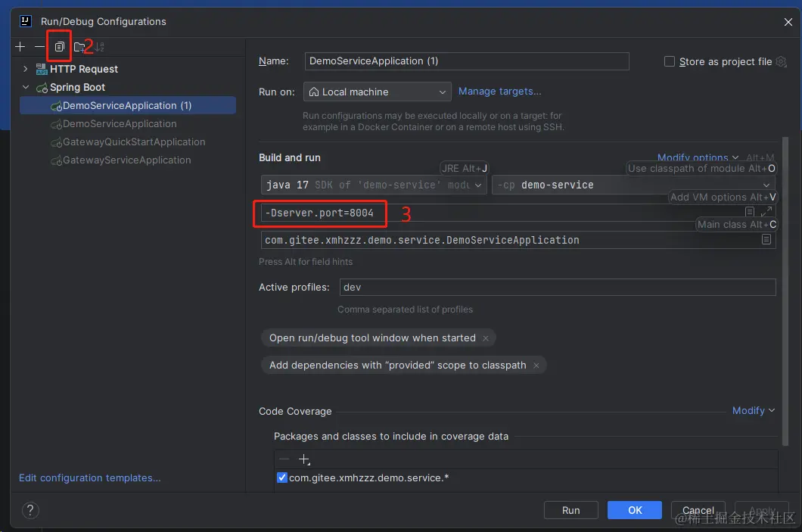Open the -cp demo-service module dropdown
The height and width of the screenshot is (532, 802).
[633, 185]
